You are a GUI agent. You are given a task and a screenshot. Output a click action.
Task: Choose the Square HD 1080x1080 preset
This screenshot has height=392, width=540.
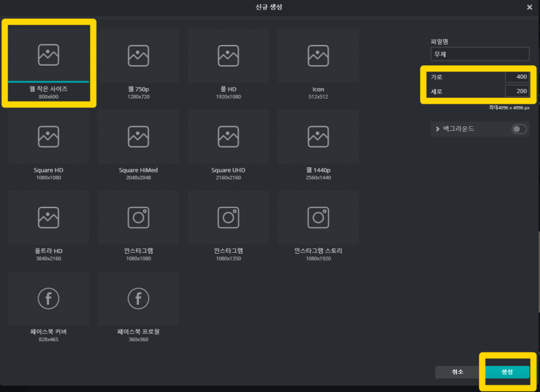[48, 145]
